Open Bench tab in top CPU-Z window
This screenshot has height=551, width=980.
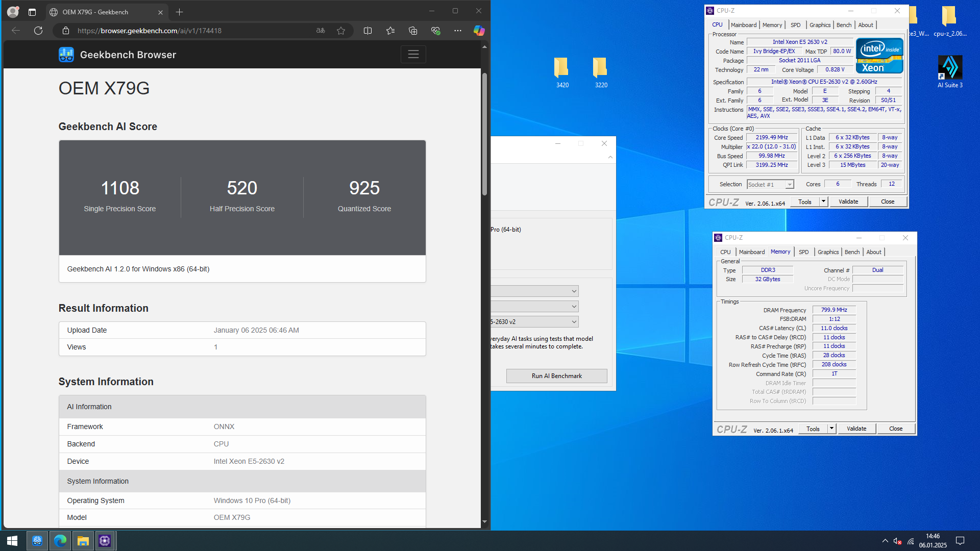(x=844, y=25)
